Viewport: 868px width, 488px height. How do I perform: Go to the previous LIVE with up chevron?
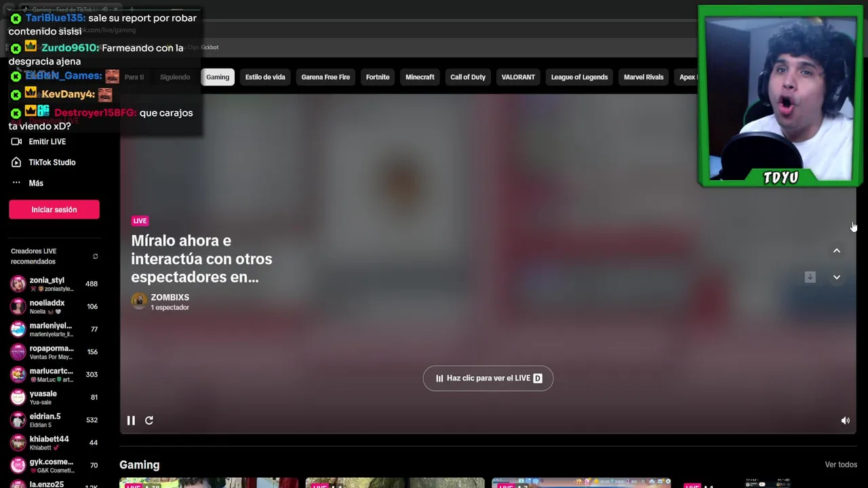pyautogui.click(x=837, y=251)
